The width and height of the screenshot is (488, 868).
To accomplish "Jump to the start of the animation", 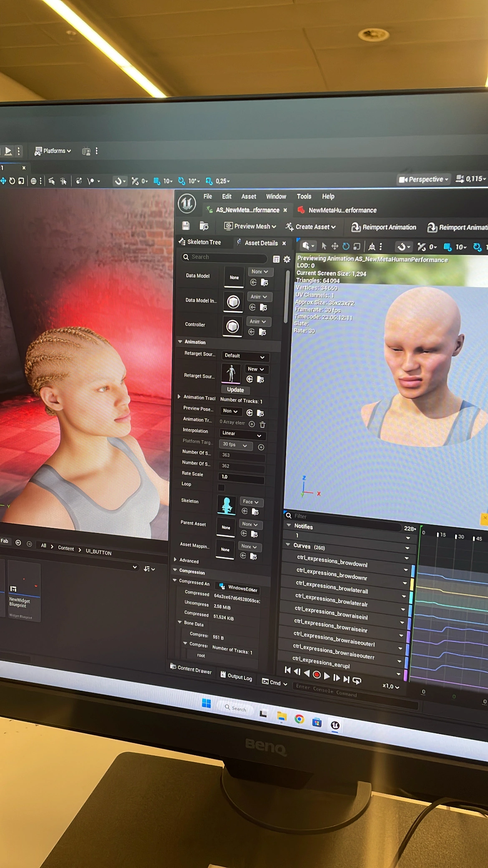I will [287, 670].
